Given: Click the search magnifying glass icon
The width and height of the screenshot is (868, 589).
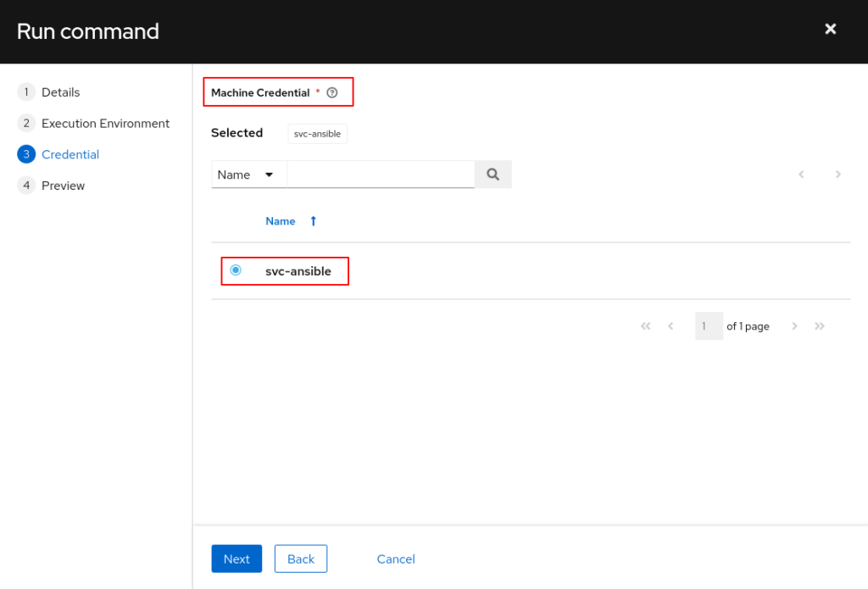Looking at the screenshot, I should [493, 175].
